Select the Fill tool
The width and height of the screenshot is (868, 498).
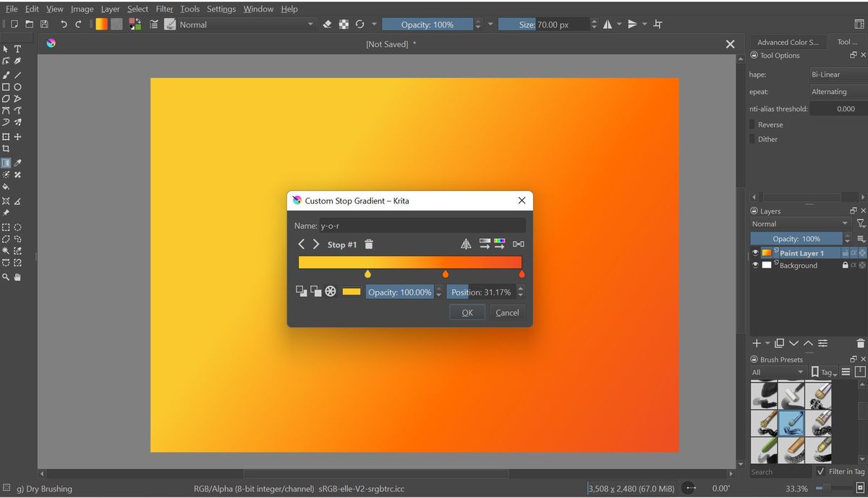point(6,187)
